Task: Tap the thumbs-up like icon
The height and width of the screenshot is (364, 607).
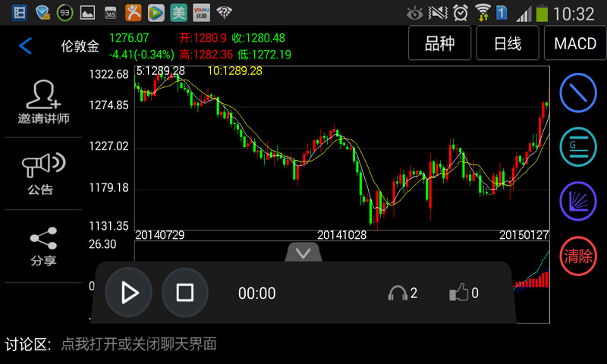Action: coord(459,293)
